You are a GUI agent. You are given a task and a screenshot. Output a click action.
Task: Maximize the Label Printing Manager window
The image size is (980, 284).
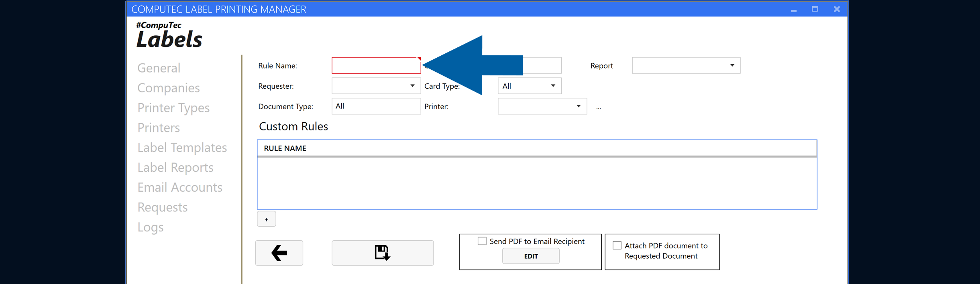(x=815, y=9)
